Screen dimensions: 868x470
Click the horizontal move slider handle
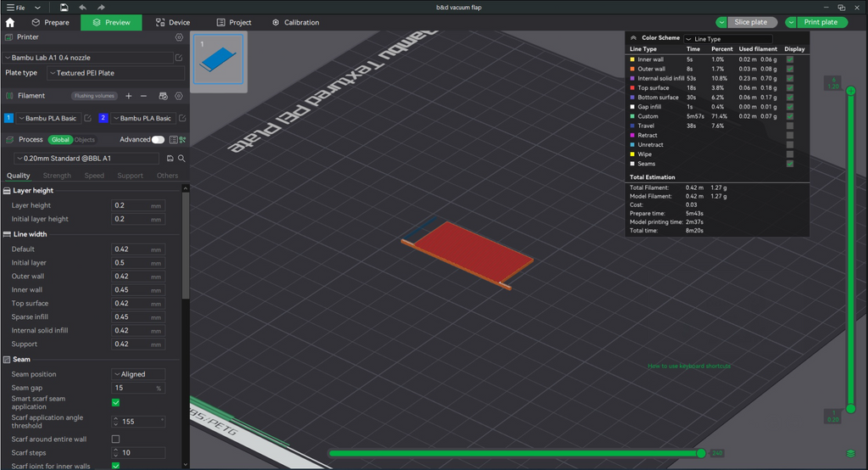click(x=701, y=453)
